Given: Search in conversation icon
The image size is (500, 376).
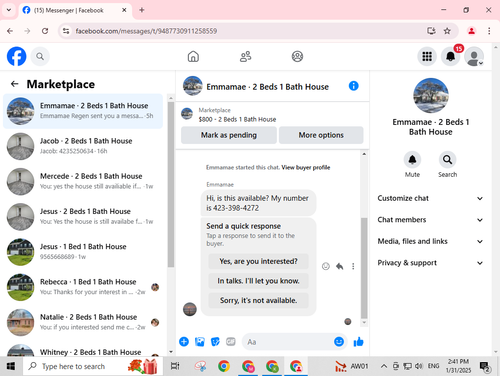Looking at the screenshot, I should (x=447, y=160).
